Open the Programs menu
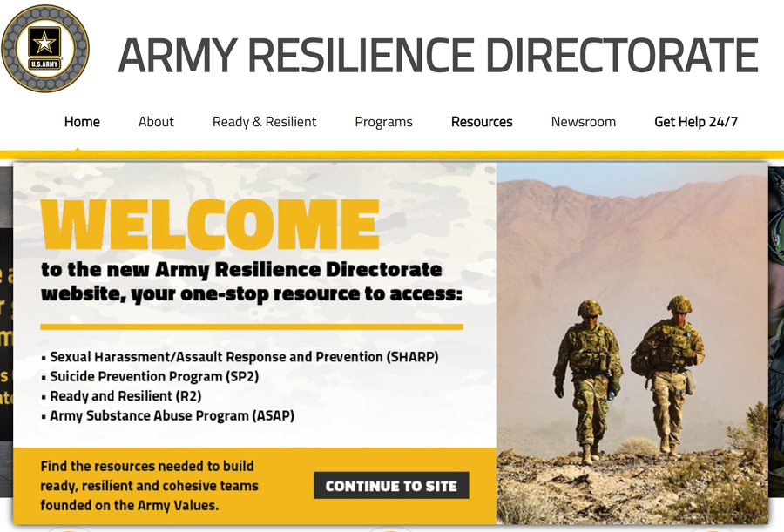The image size is (784, 532). (383, 122)
